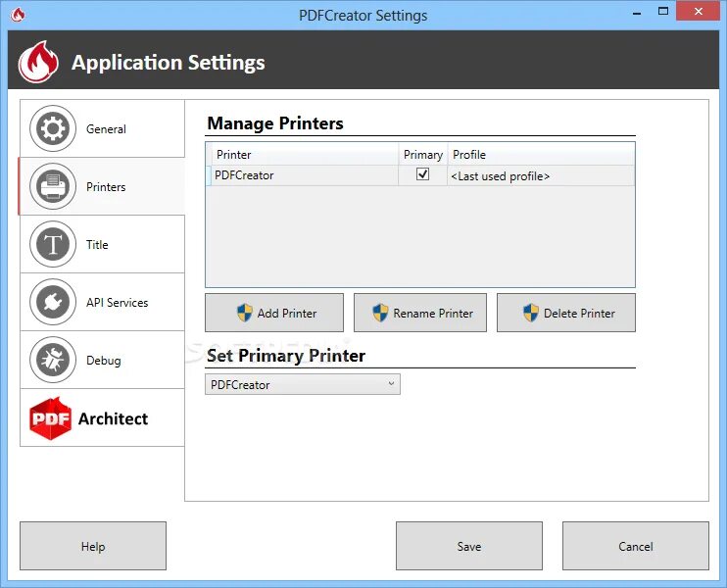Minimize the PDFCreator Settings window
This screenshot has width=727, height=588.
[637, 12]
